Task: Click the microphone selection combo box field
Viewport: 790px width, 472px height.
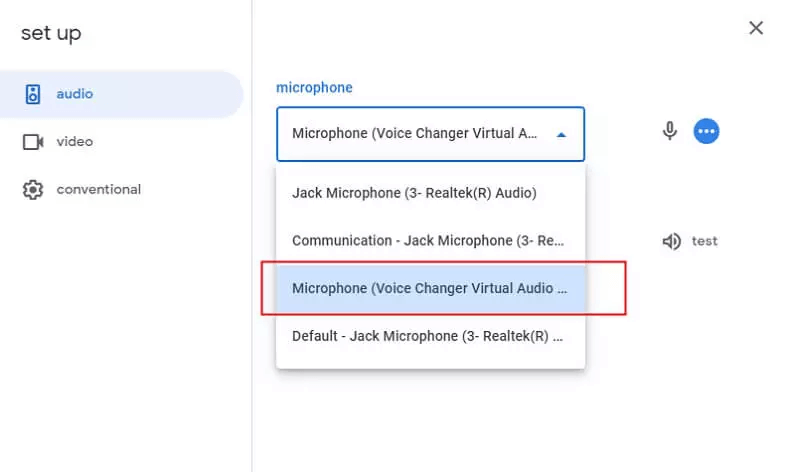Action: (x=415, y=134)
